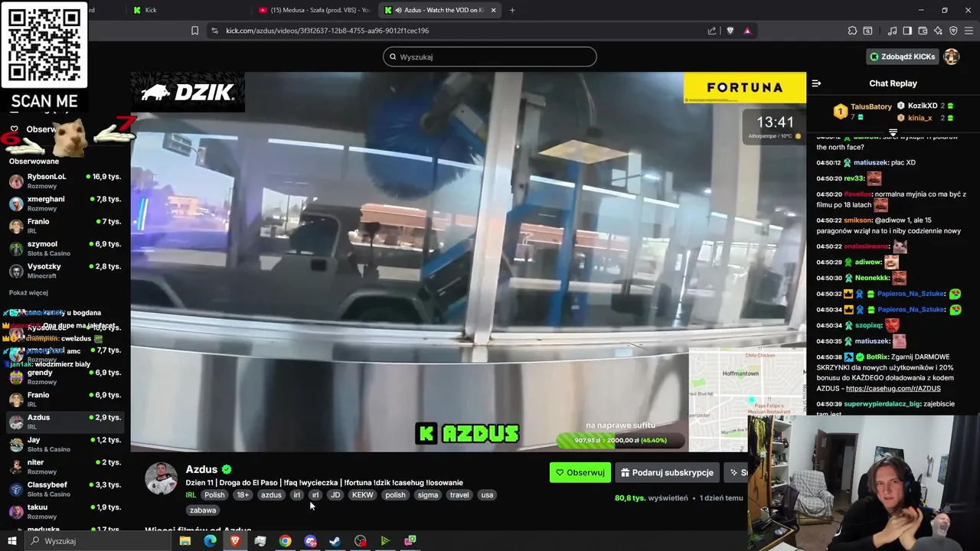
Task: Select the JD tag
Action: (x=335, y=495)
